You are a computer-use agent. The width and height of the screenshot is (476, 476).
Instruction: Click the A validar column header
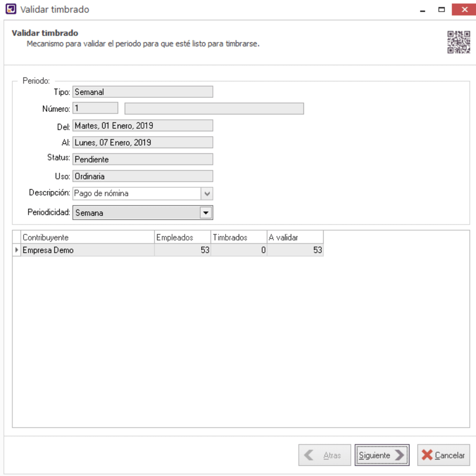coord(295,238)
